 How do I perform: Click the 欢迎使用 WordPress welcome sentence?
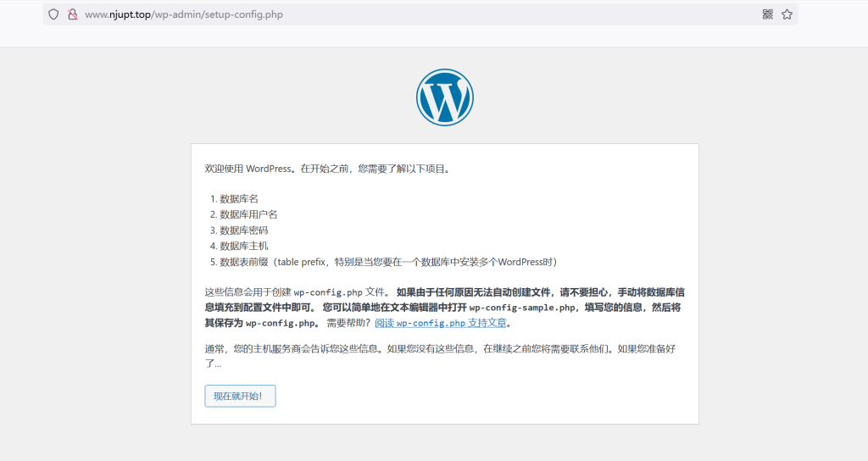tap(327, 169)
